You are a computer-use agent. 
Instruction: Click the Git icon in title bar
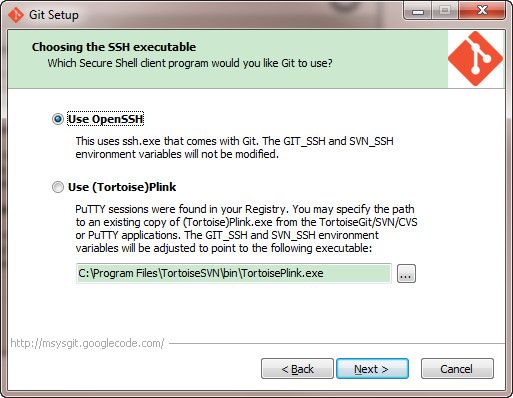click(15, 15)
